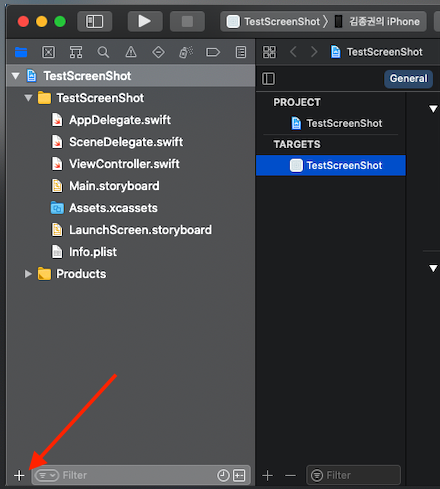Open the Issue navigator warning icon
Screen dimensions: 440x489
[x=131, y=52]
